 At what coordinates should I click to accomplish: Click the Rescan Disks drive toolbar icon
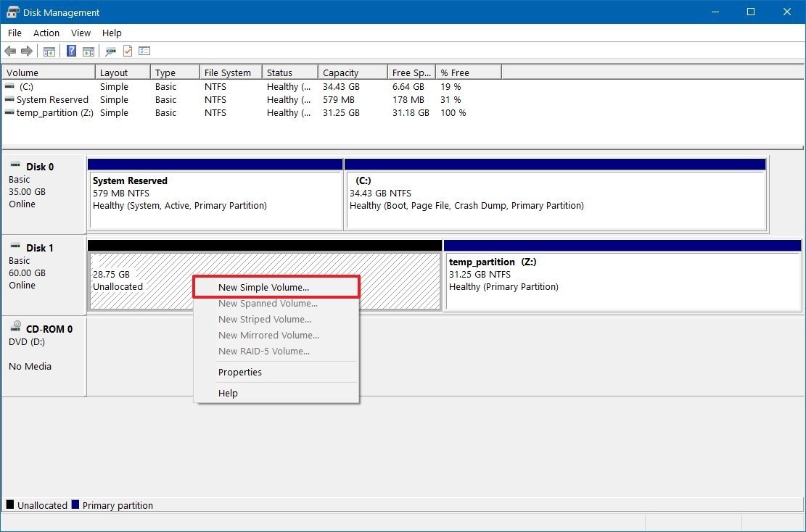pyautogui.click(x=110, y=51)
